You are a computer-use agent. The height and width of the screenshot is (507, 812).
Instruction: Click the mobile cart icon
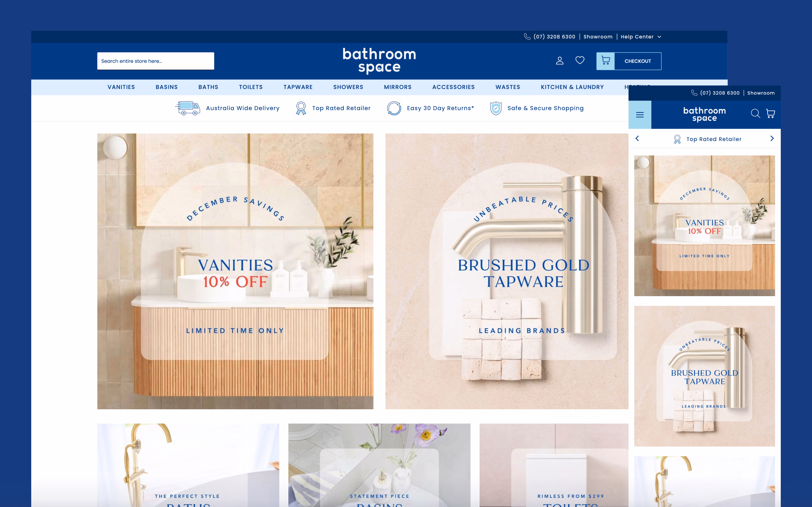point(770,114)
